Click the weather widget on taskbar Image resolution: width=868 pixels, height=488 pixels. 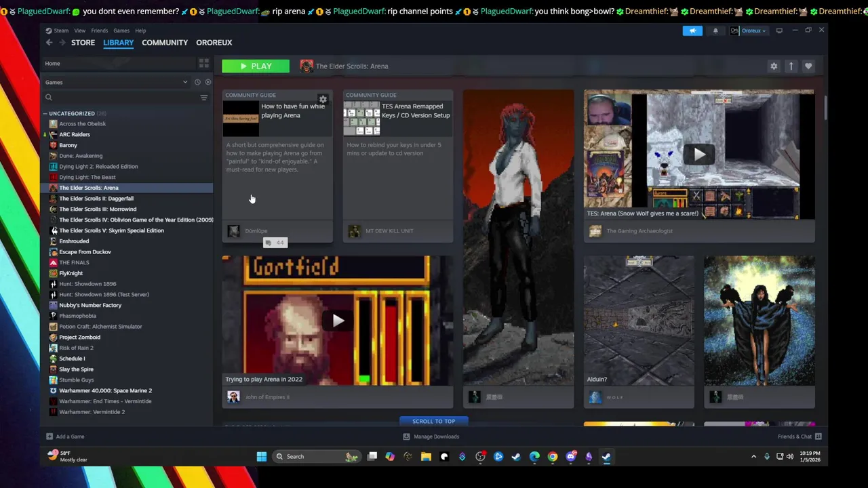pos(67,456)
